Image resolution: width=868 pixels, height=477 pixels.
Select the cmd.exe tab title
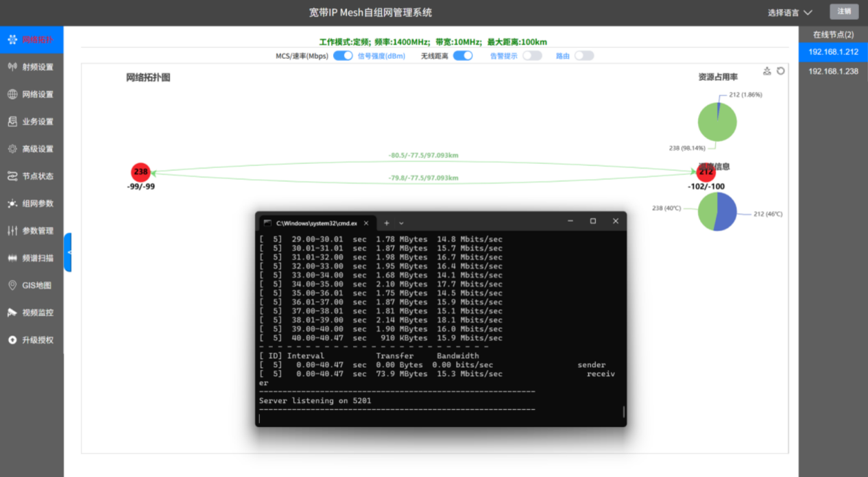coord(317,223)
